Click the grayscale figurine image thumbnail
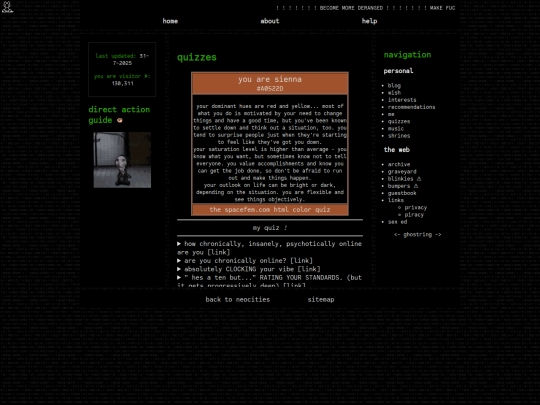The height and width of the screenshot is (405, 540). pos(122,160)
